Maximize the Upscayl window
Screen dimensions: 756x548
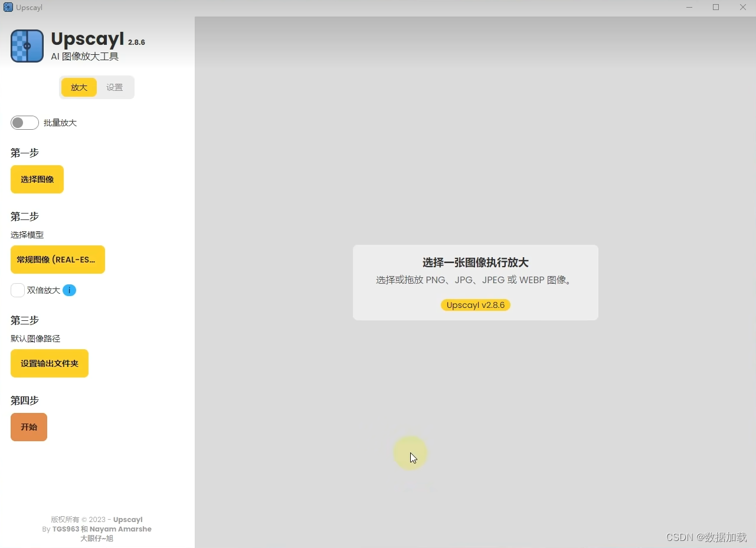(x=716, y=7)
